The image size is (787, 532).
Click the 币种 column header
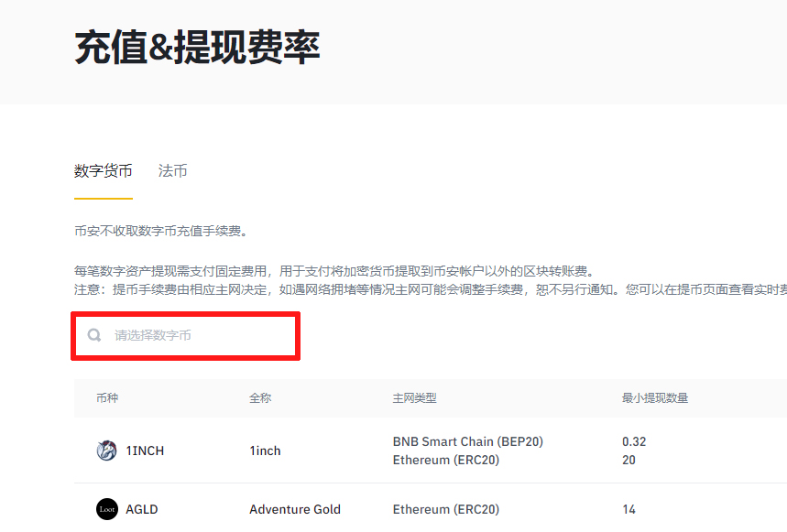[x=107, y=398]
